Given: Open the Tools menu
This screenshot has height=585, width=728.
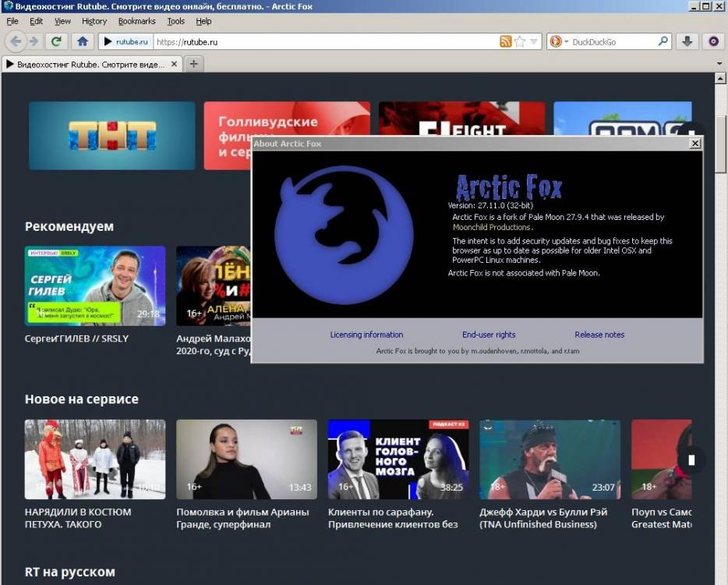Looking at the screenshot, I should click(175, 21).
